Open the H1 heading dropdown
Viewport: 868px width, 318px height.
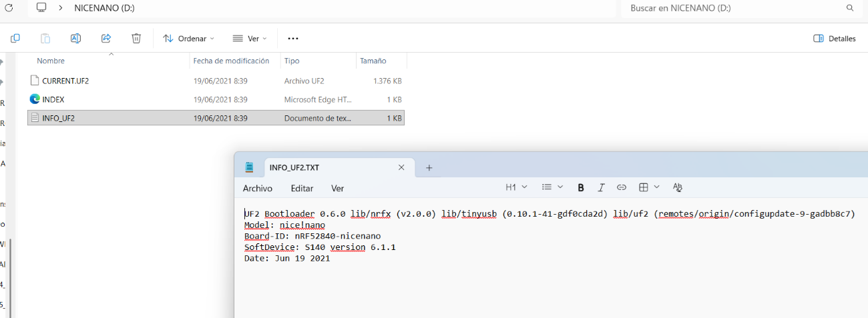(516, 187)
